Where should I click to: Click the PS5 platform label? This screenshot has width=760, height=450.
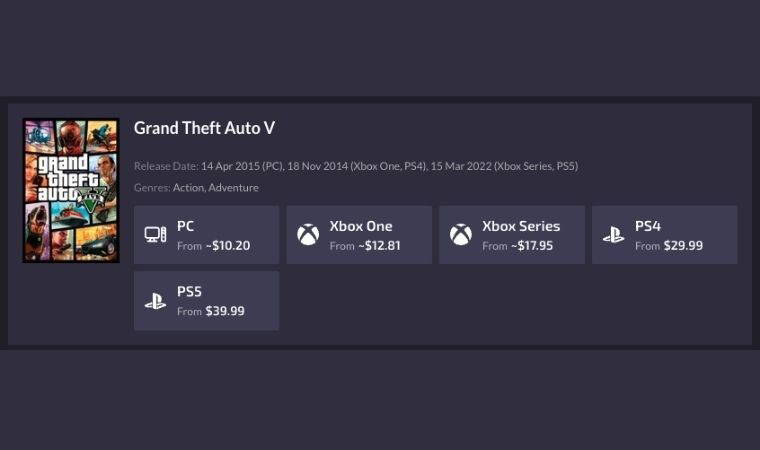pos(190,292)
